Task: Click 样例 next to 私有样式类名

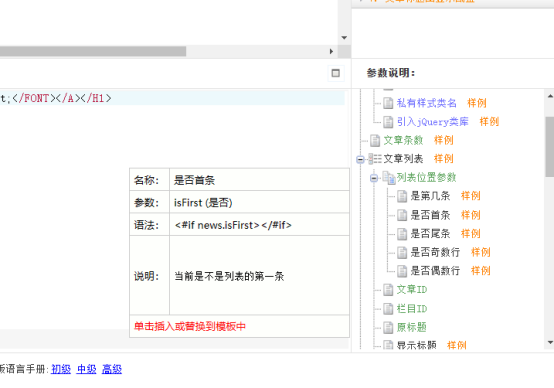Action: [x=477, y=103]
